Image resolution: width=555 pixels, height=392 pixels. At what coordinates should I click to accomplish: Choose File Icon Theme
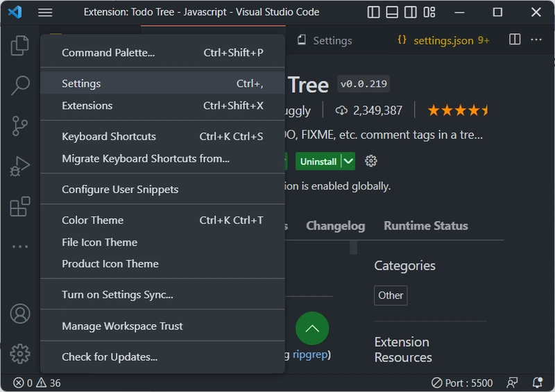click(162, 242)
